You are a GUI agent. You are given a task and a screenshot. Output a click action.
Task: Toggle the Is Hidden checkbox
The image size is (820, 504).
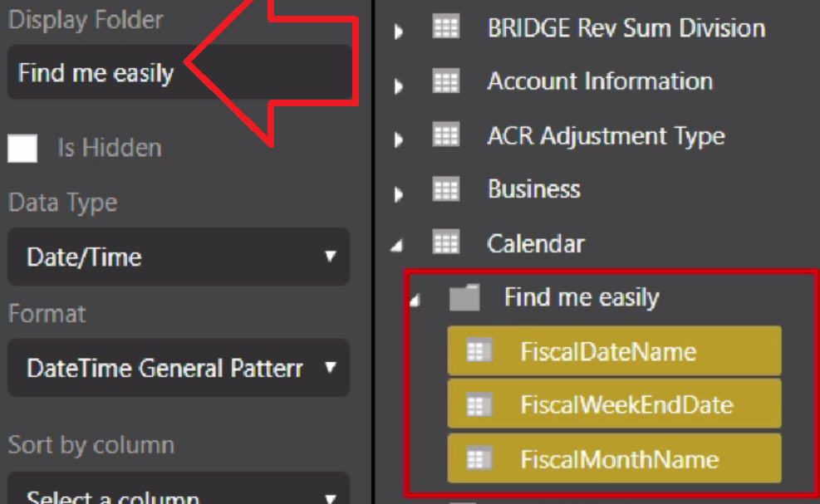tap(22, 149)
